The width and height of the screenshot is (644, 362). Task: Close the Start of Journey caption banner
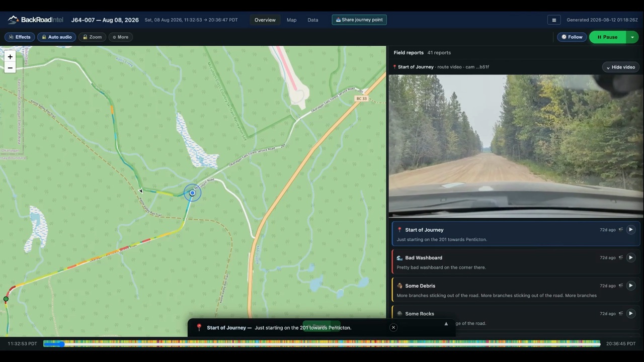click(x=393, y=327)
